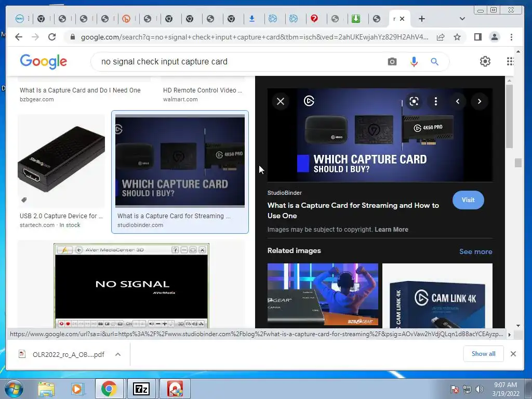The image size is (532, 399).
Task: Adjust volume via the tray speaker icon
Action: click(x=480, y=389)
